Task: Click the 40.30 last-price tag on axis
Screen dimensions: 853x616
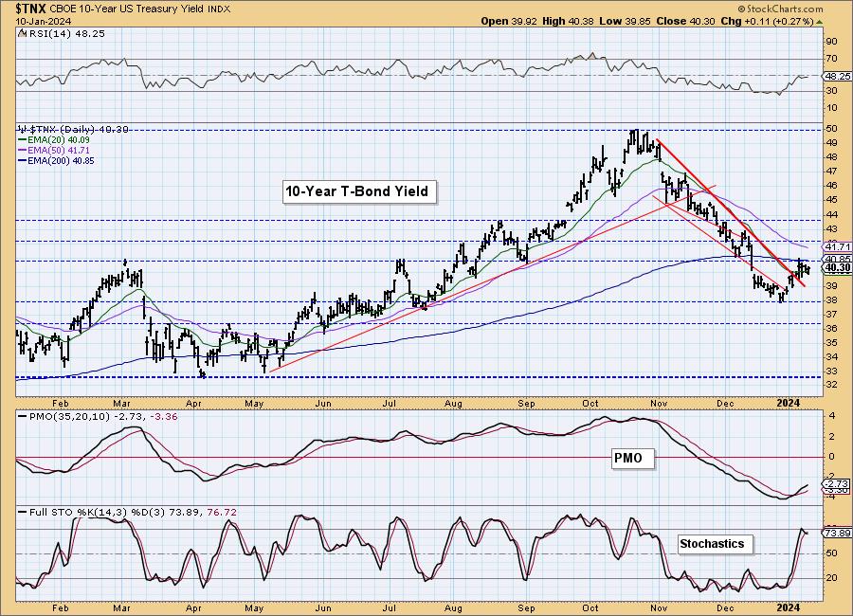Action: point(838,267)
